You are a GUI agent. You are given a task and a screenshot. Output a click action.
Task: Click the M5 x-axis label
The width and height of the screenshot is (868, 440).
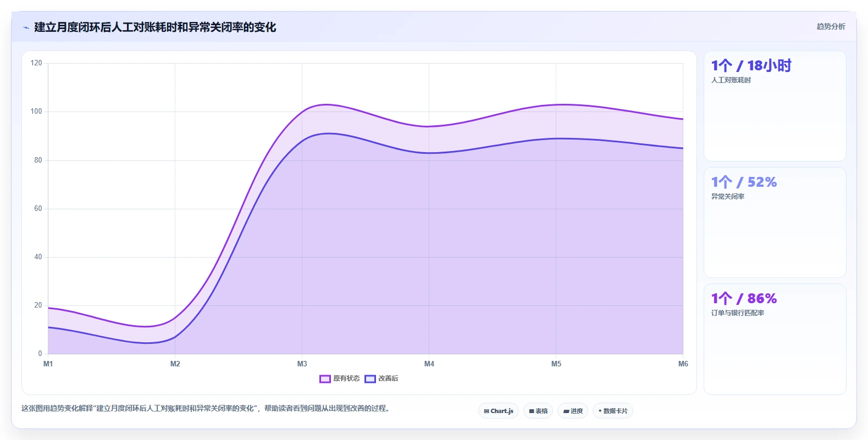click(556, 364)
